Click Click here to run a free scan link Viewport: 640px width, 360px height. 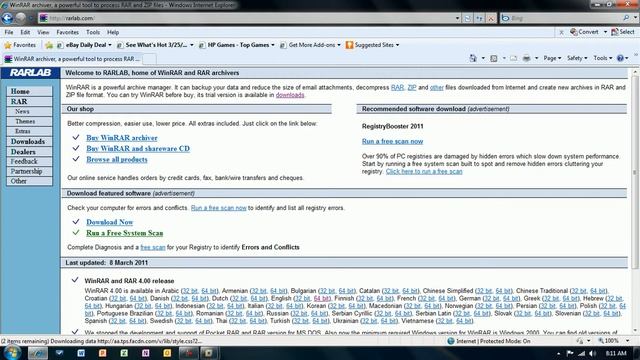point(424,171)
